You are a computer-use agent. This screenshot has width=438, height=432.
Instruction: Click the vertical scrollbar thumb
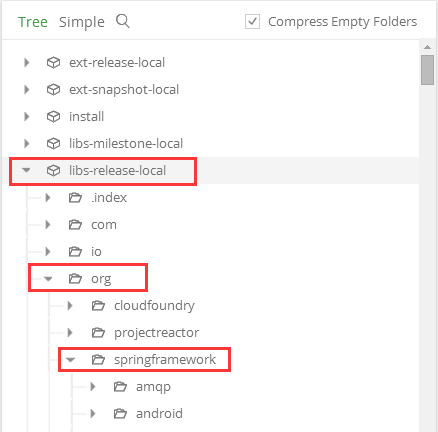[427, 70]
